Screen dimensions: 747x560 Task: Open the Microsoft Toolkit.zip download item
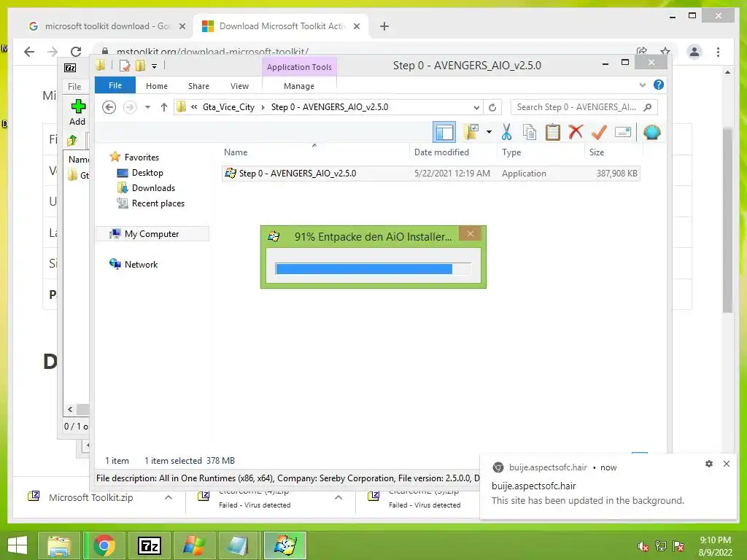(90, 497)
